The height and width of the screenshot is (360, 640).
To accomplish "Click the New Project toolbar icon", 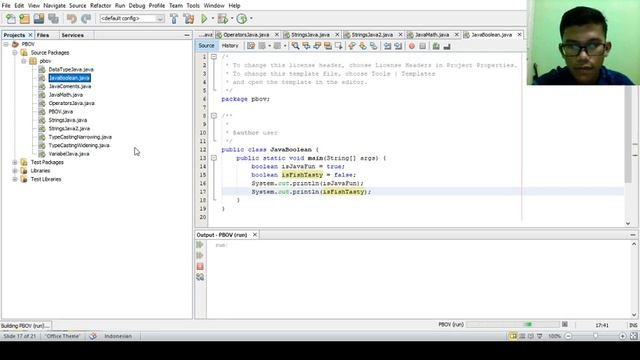I will pyautogui.click(x=25, y=18).
